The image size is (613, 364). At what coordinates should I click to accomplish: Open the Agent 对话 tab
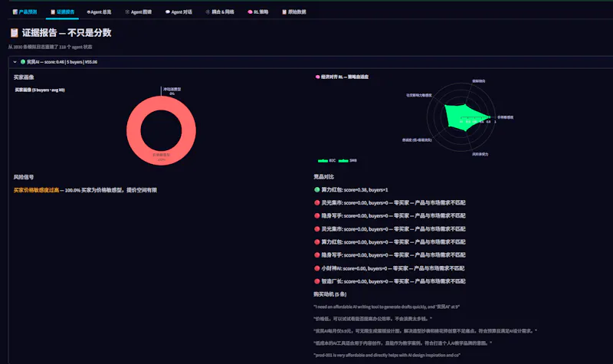coord(179,12)
